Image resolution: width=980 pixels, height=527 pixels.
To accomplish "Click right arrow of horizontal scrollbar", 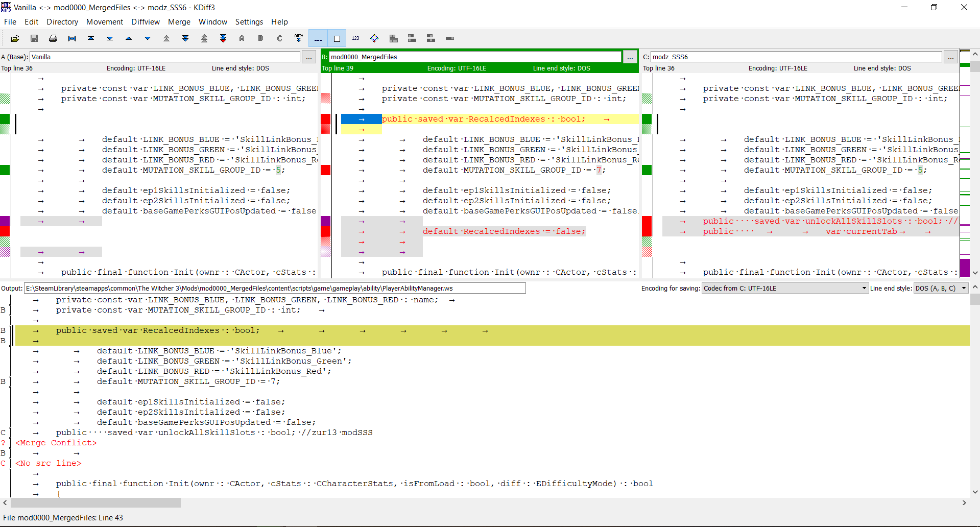I will 964,503.
